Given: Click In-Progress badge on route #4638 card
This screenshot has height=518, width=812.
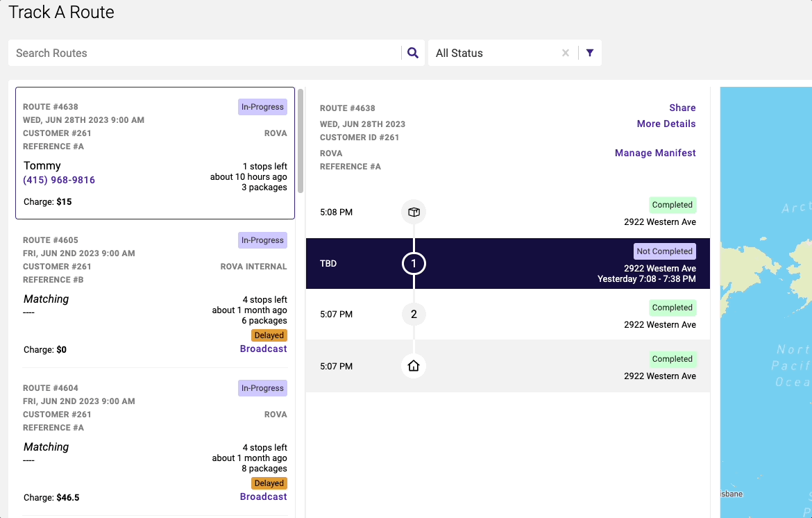Looking at the screenshot, I should pos(262,107).
